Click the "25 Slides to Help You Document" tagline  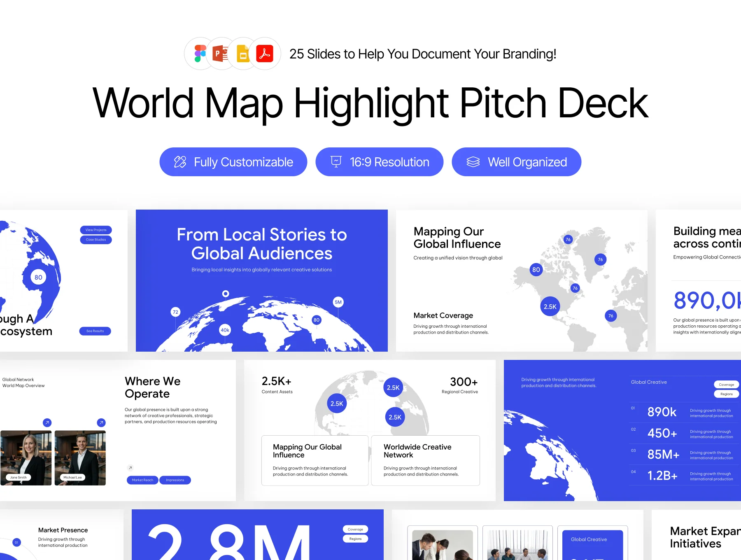coord(423,54)
